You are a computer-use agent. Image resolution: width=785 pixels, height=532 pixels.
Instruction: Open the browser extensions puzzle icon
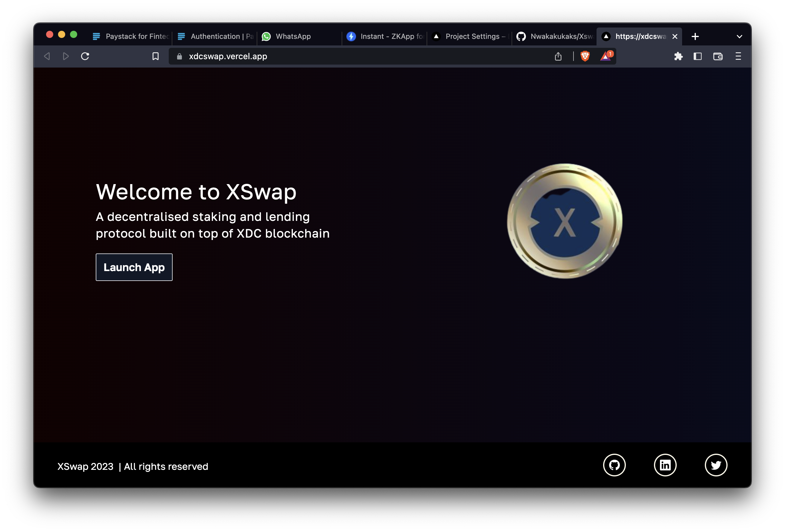tap(678, 56)
